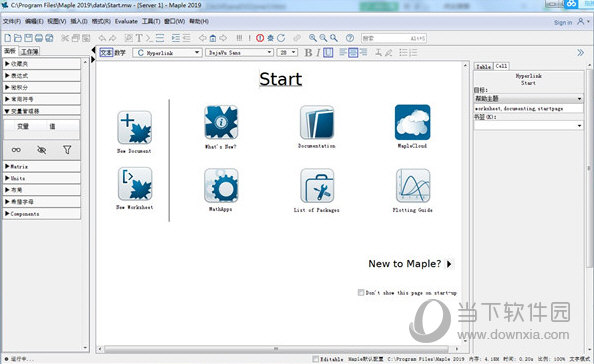
Task: Insert Maple prompt execution group icon
Action: click(149, 38)
